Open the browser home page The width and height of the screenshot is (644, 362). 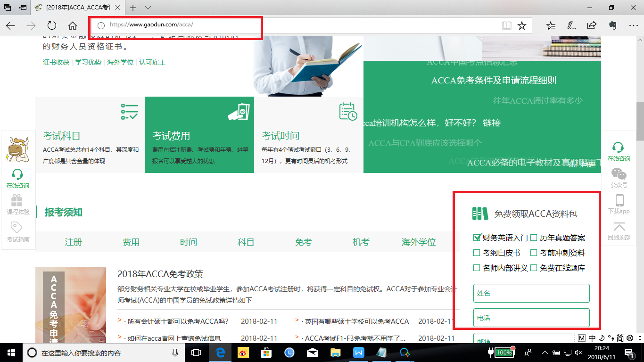pos(72,25)
